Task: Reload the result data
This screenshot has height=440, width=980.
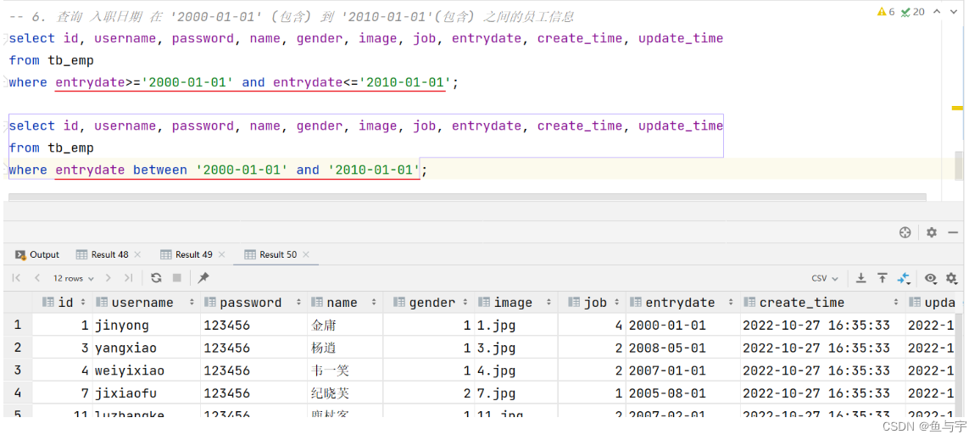Action: [156, 278]
